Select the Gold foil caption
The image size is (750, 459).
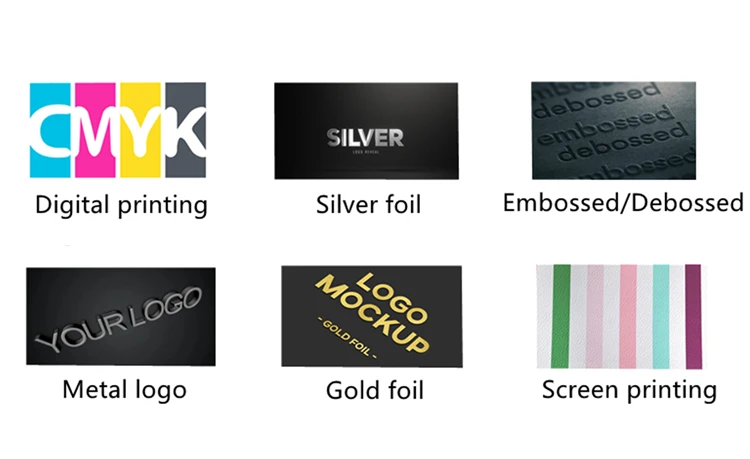coord(375,390)
